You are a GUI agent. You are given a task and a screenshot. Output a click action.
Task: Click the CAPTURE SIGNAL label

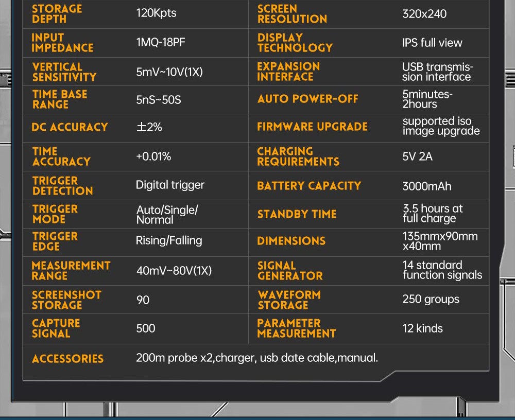click(56, 328)
